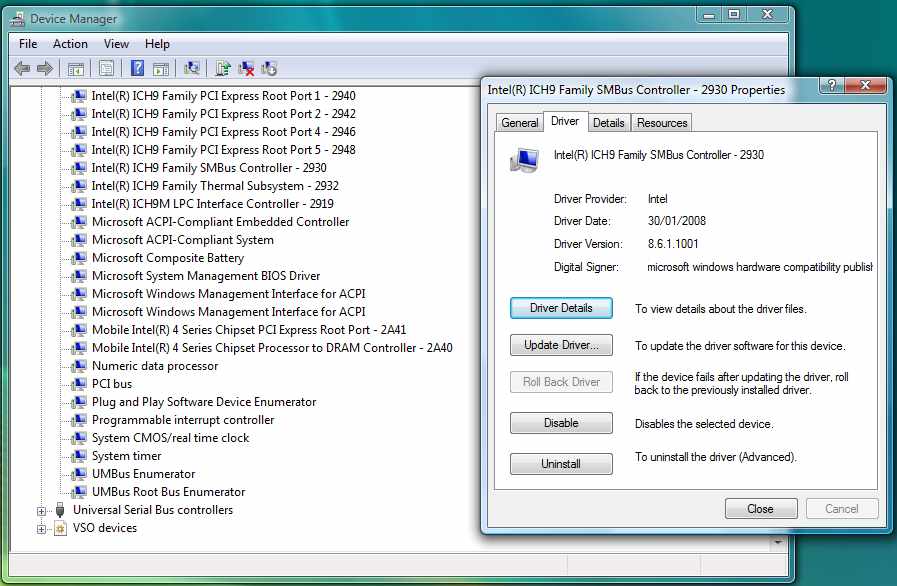
Task: Select Microsoft ACPI-Compliant Embedded Controller
Action: tap(220, 222)
